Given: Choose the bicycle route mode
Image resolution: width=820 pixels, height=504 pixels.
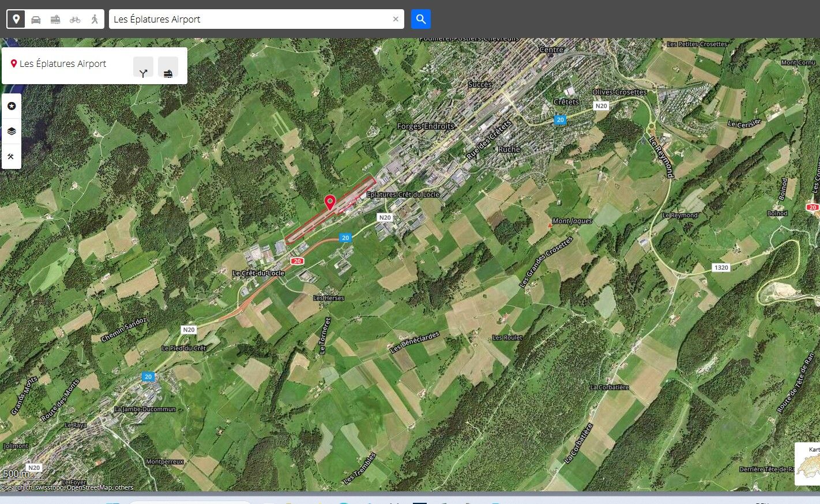Looking at the screenshot, I should [75, 19].
